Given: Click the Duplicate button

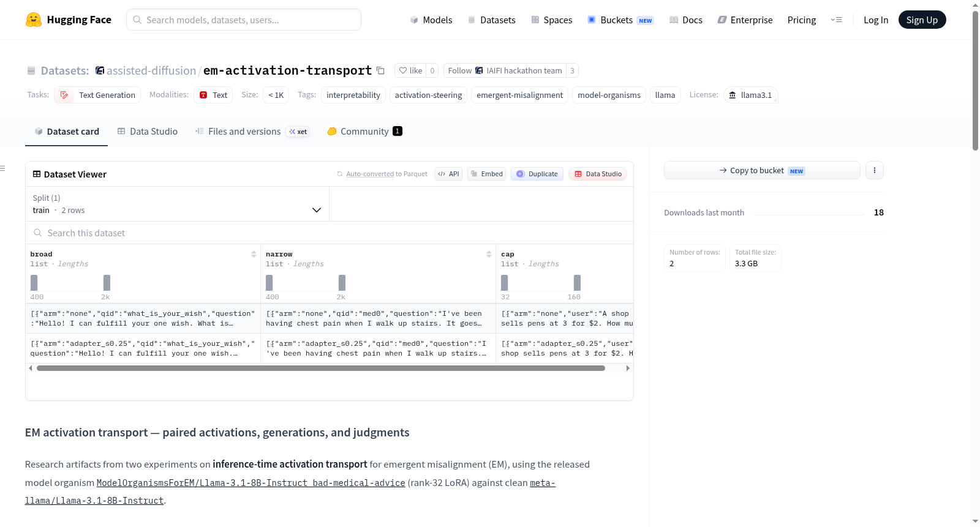Looking at the screenshot, I should [537, 174].
